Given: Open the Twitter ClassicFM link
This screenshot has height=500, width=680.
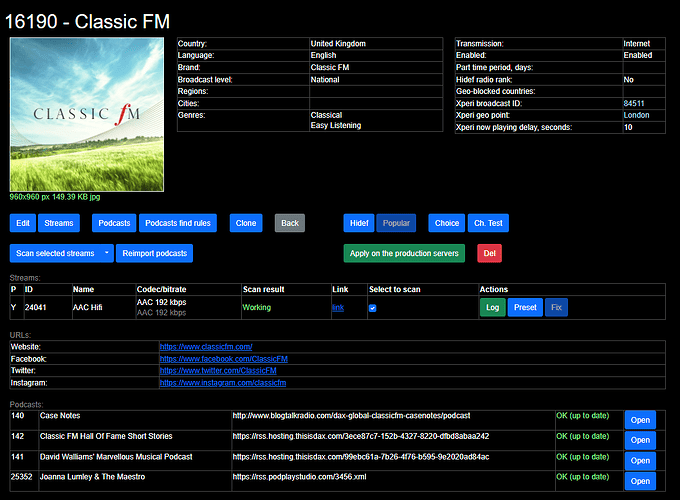Looking at the screenshot, I should pyautogui.click(x=218, y=371).
